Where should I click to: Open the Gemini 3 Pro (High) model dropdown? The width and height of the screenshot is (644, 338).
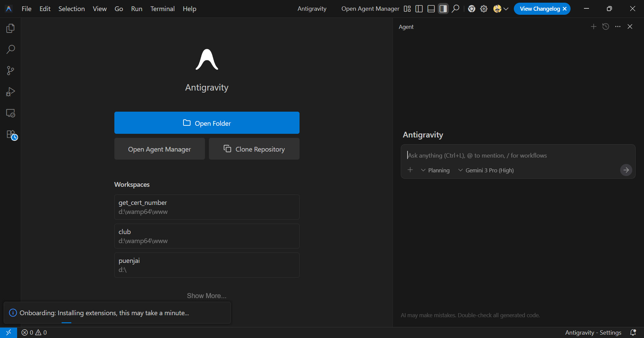click(486, 170)
